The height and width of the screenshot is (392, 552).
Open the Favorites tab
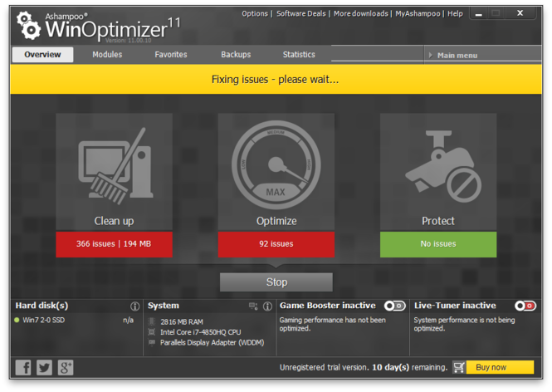[x=171, y=55]
